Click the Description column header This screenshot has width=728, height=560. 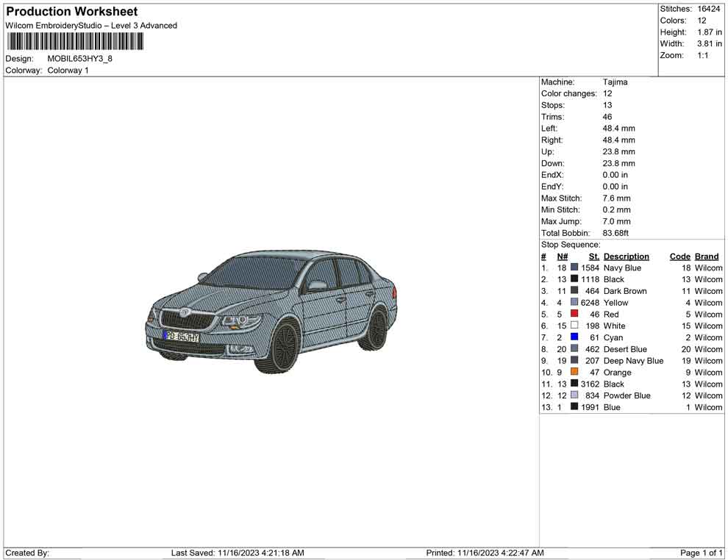(626, 256)
